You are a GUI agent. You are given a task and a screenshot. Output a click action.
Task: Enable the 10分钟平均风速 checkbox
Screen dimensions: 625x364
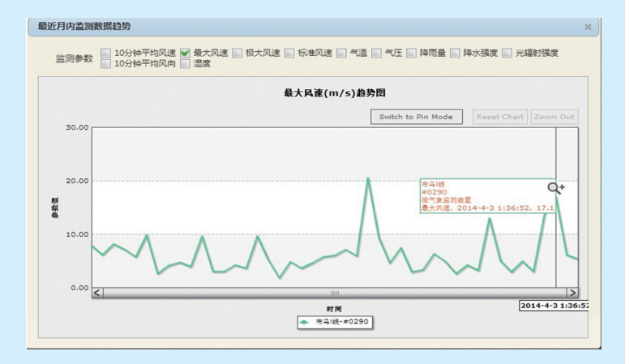[x=106, y=54]
